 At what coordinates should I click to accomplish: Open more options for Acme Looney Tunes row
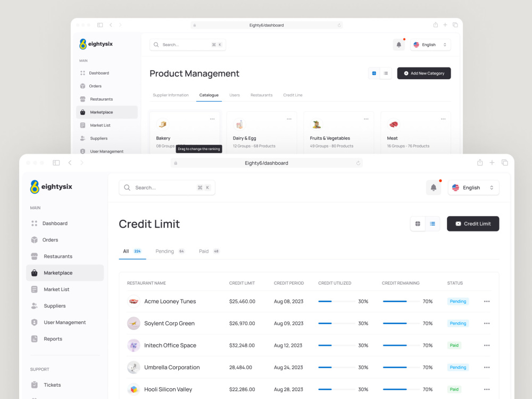click(x=487, y=301)
